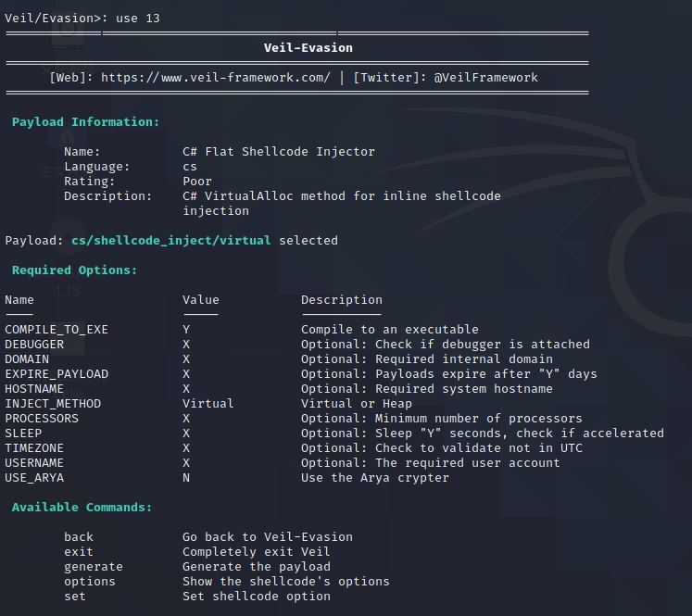The width and height of the screenshot is (692, 616).
Task: Click the 'exit' command
Action: click(x=79, y=552)
